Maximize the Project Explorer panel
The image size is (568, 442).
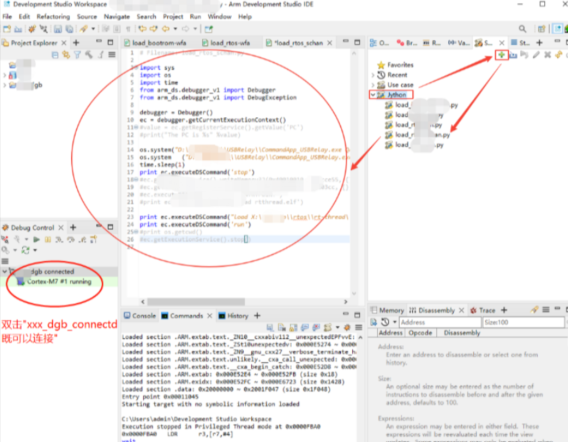110,42
